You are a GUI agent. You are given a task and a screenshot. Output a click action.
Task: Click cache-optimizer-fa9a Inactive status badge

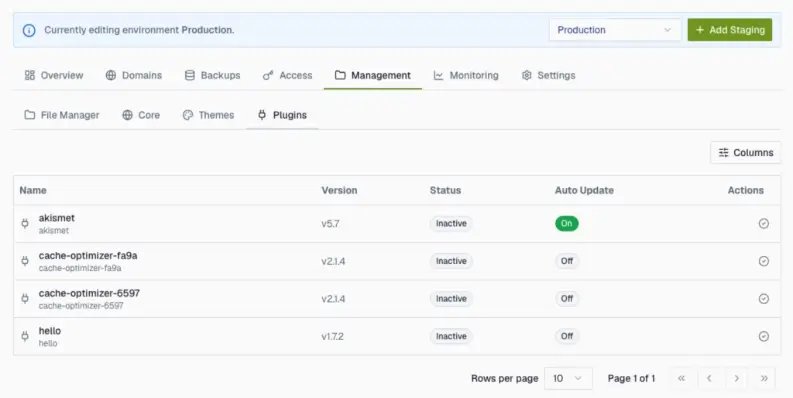coord(451,261)
